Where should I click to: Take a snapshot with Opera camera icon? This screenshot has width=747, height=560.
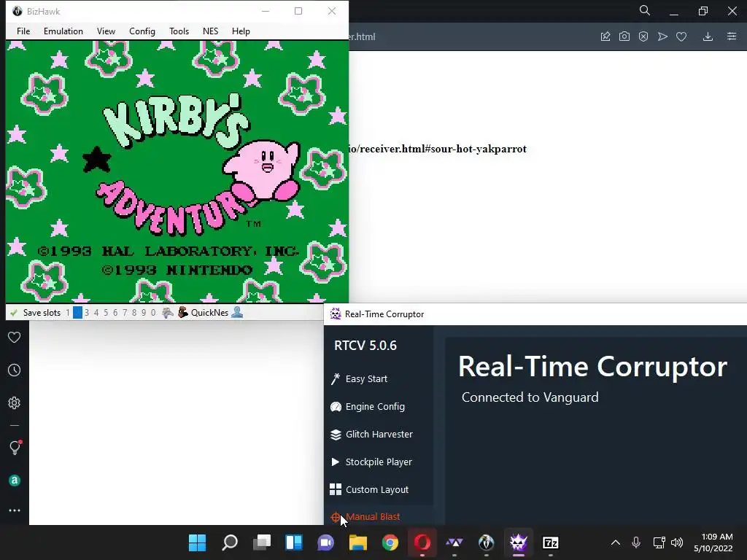point(624,36)
